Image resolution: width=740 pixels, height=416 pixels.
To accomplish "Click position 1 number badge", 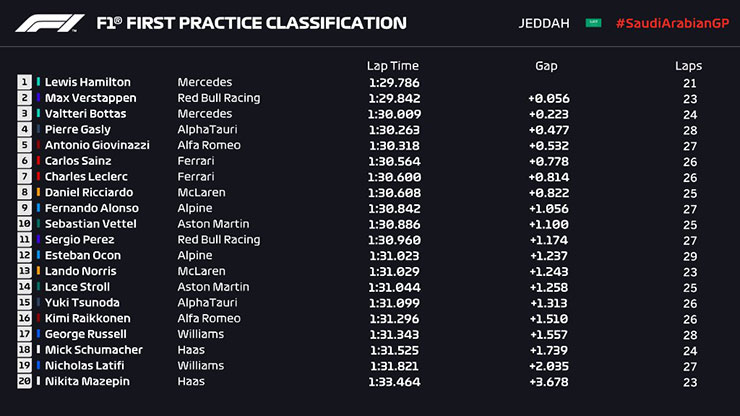I will [x=24, y=82].
